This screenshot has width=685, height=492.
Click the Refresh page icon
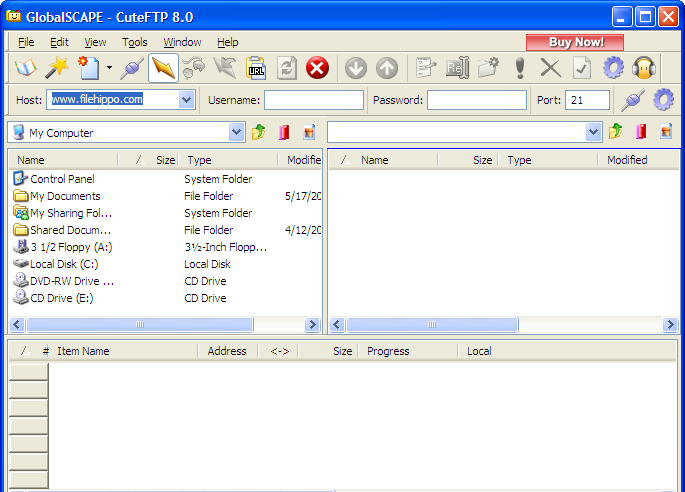tap(287, 68)
